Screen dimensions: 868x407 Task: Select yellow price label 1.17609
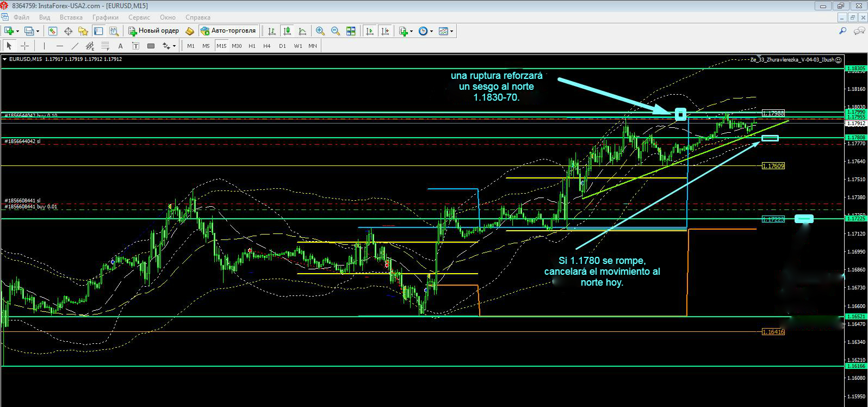pyautogui.click(x=773, y=165)
